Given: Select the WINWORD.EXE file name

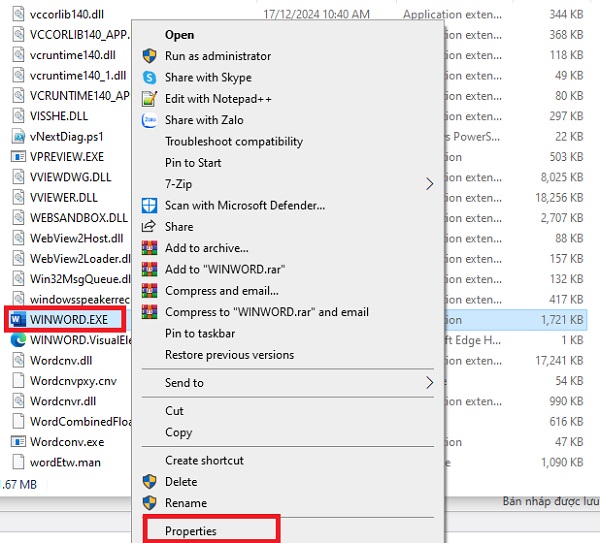Looking at the screenshot, I should 69,320.
